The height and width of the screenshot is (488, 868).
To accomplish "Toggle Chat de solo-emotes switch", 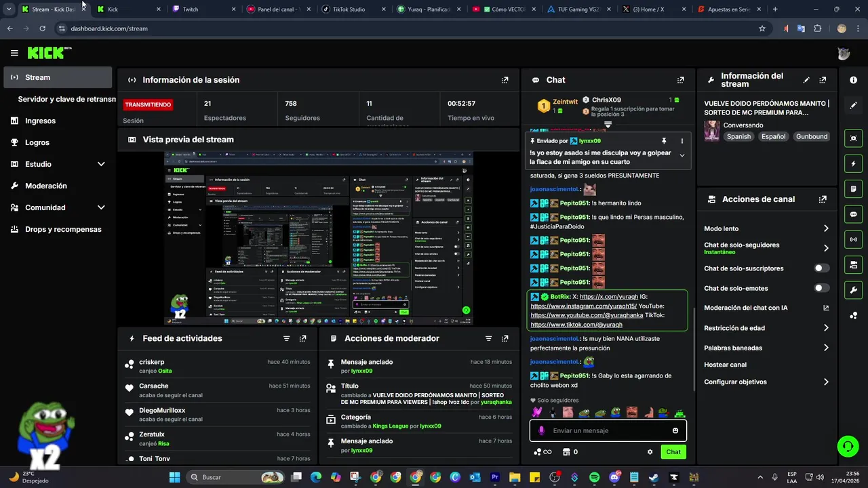I will [x=821, y=288].
